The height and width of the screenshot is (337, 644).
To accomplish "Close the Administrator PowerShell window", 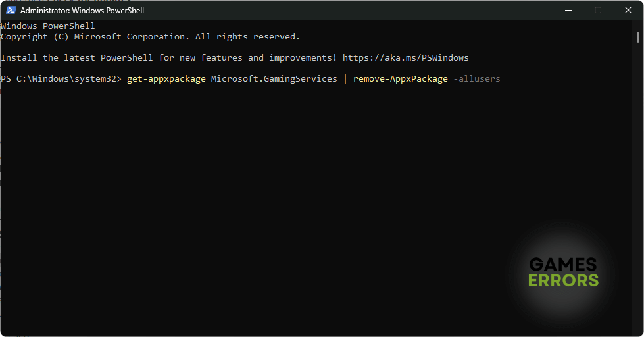I will coord(628,10).
